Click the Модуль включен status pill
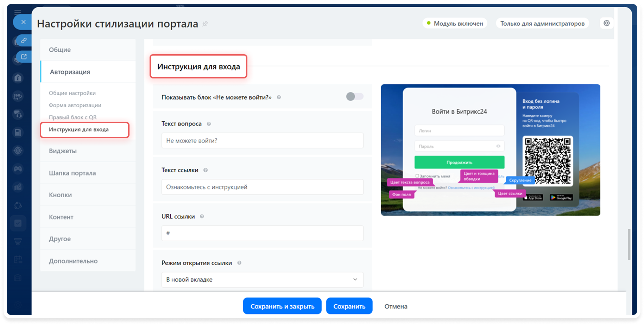The width and height of the screenshot is (644, 325). pyautogui.click(x=455, y=24)
